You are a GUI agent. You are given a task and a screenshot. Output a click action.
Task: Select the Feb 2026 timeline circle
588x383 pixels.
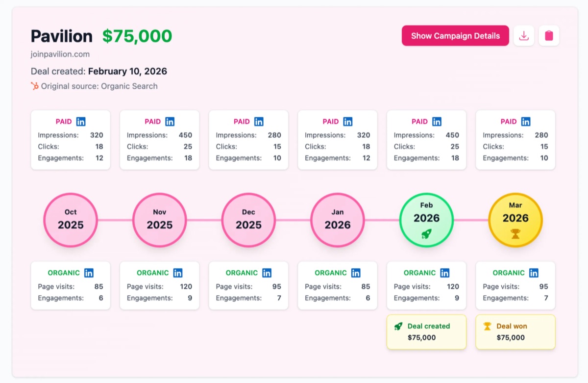tap(426, 220)
